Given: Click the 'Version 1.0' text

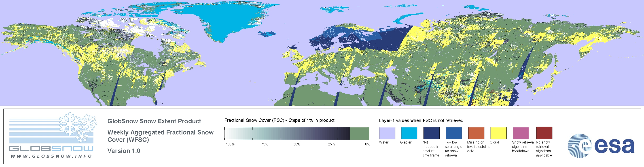Looking at the screenshot, I should (124, 151).
